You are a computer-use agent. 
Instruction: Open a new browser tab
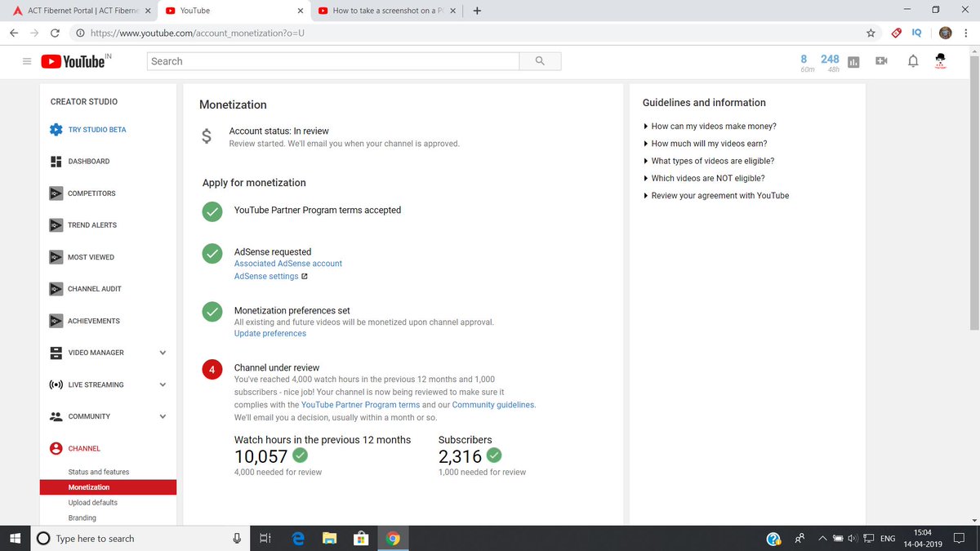click(x=477, y=11)
